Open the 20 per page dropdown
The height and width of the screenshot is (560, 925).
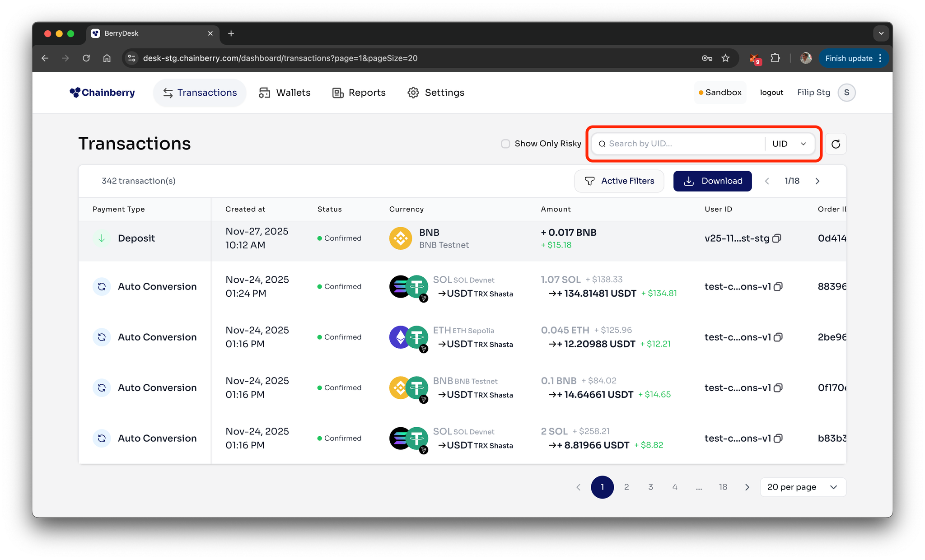coord(803,487)
